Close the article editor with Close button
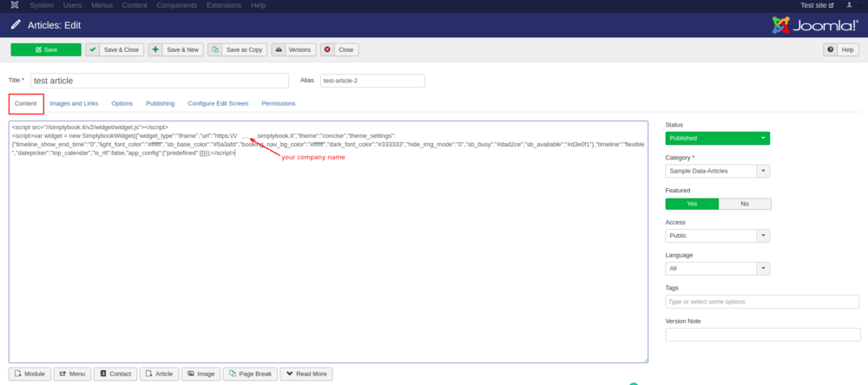The height and width of the screenshot is (385, 868). [339, 50]
